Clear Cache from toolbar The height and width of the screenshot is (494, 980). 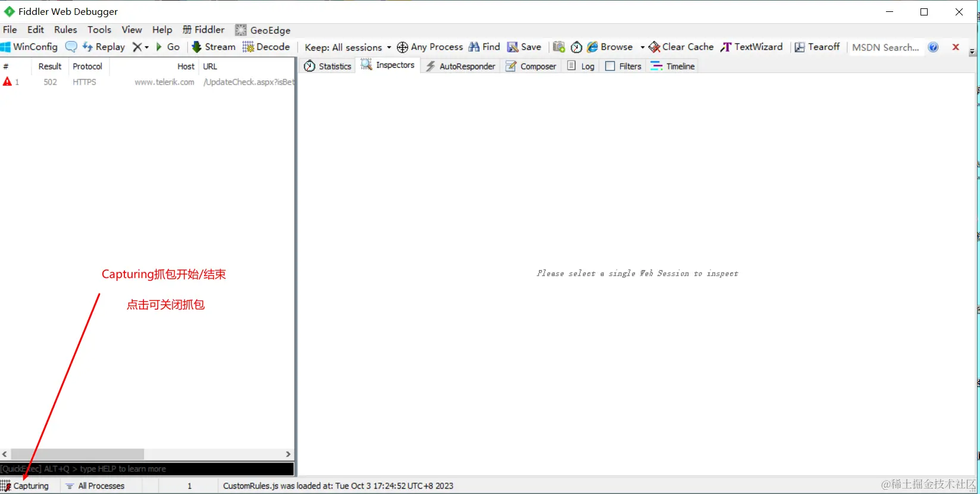tap(681, 46)
